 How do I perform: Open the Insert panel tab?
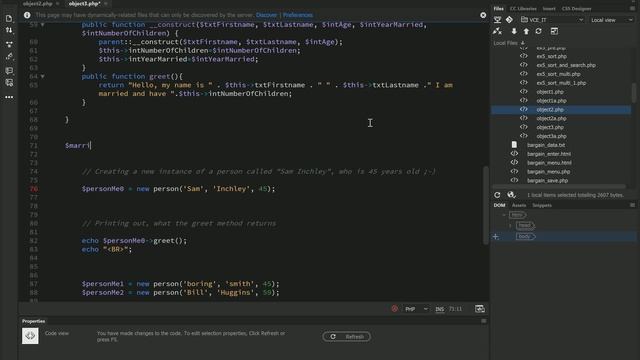[549, 9]
